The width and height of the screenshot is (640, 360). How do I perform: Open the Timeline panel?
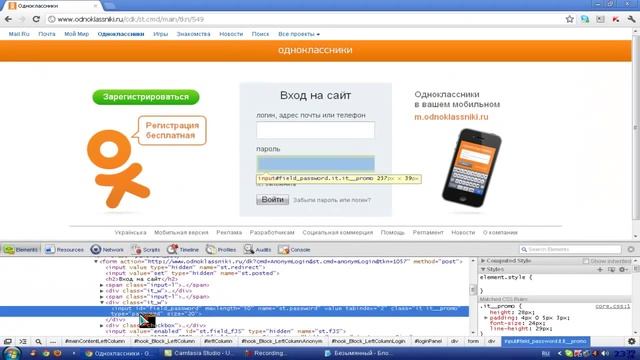pos(183,249)
